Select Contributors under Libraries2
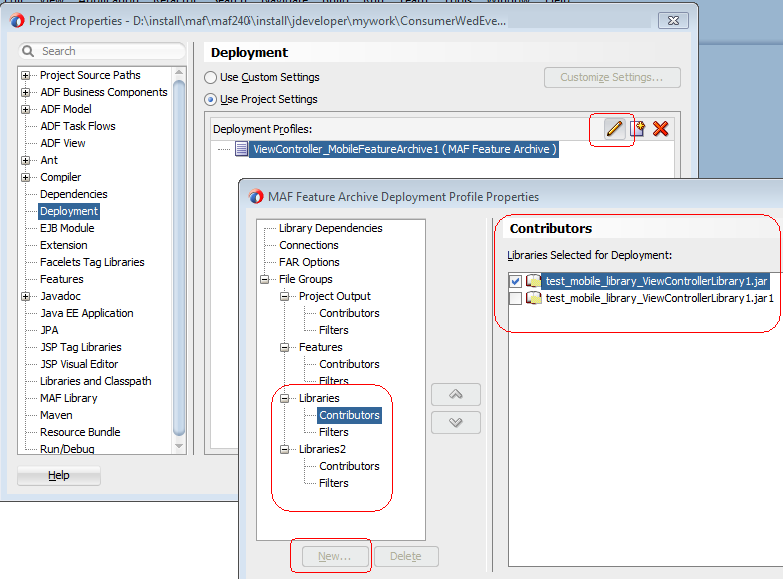 (x=349, y=466)
